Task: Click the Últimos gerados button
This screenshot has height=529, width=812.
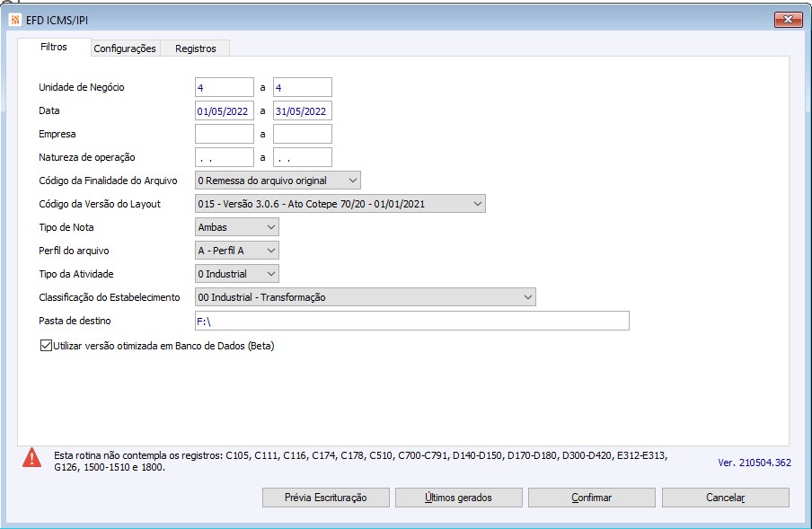Action: 458,498
